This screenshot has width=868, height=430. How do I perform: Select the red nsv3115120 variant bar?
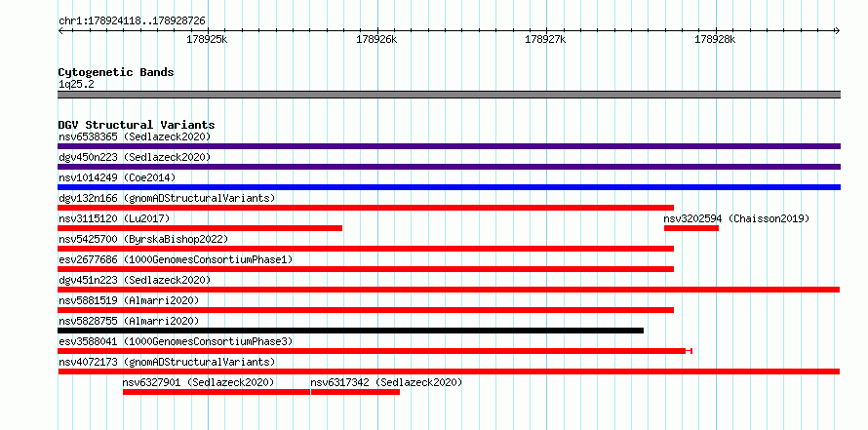pyautogui.click(x=200, y=228)
